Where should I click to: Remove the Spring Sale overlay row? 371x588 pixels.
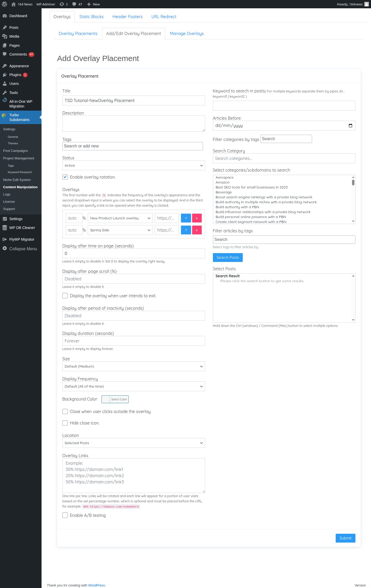(x=197, y=230)
